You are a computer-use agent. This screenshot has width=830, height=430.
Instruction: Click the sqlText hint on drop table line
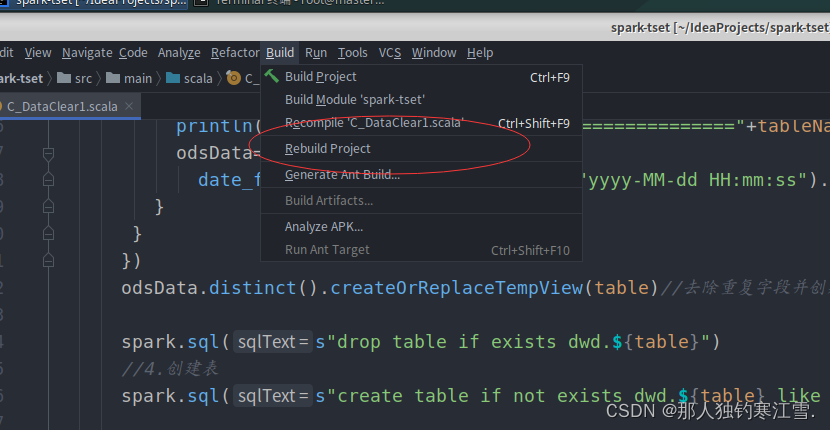[273, 342]
